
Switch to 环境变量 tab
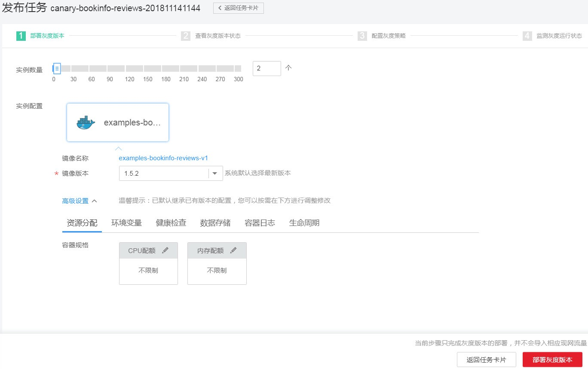tap(126, 223)
